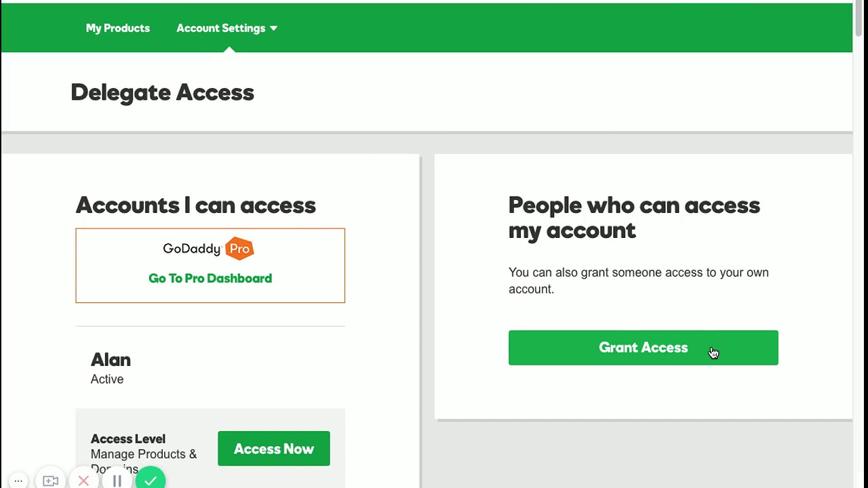Click the GoDaddy Pro logo

pos(208,249)
